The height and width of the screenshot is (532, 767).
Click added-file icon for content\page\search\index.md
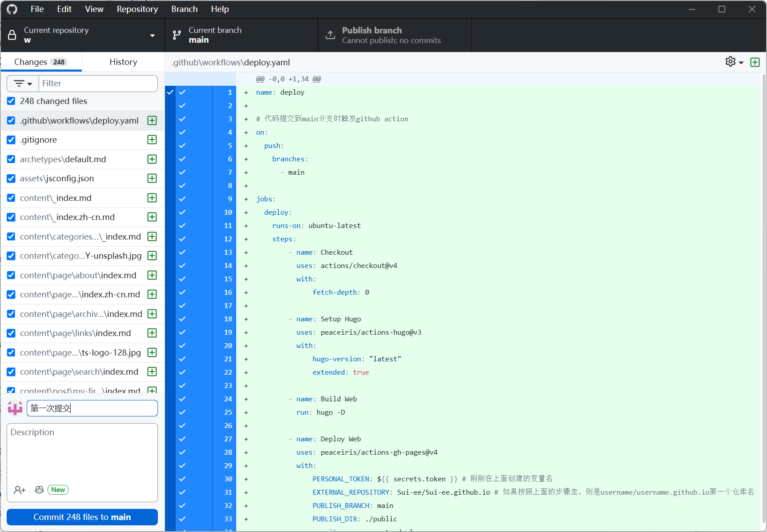pyautogui.click(x=152, y=372)
